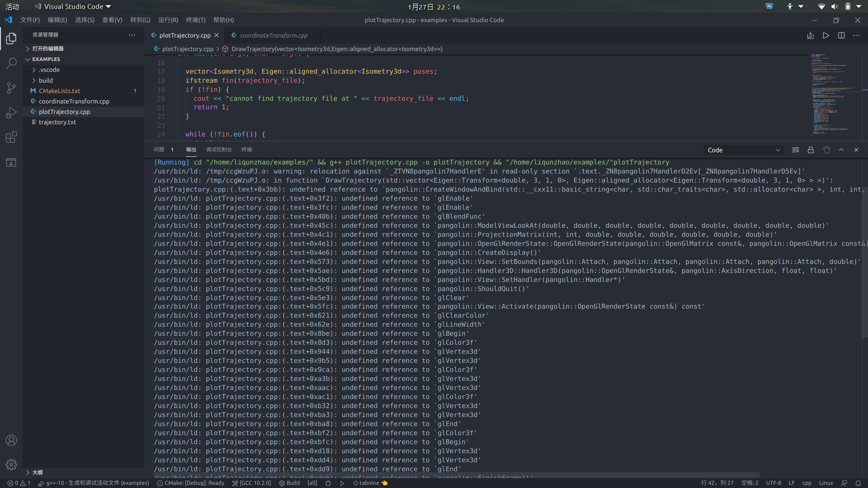Open the 终端(T) menu
868x488 pixels.
click(196, 20)
